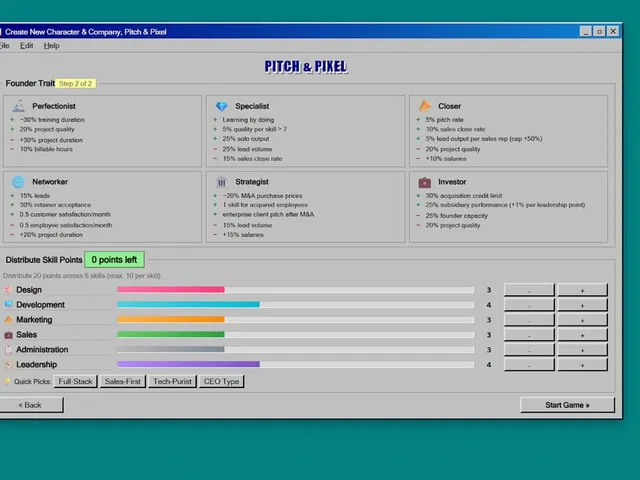Decrease Development skill with minus button

529,305
